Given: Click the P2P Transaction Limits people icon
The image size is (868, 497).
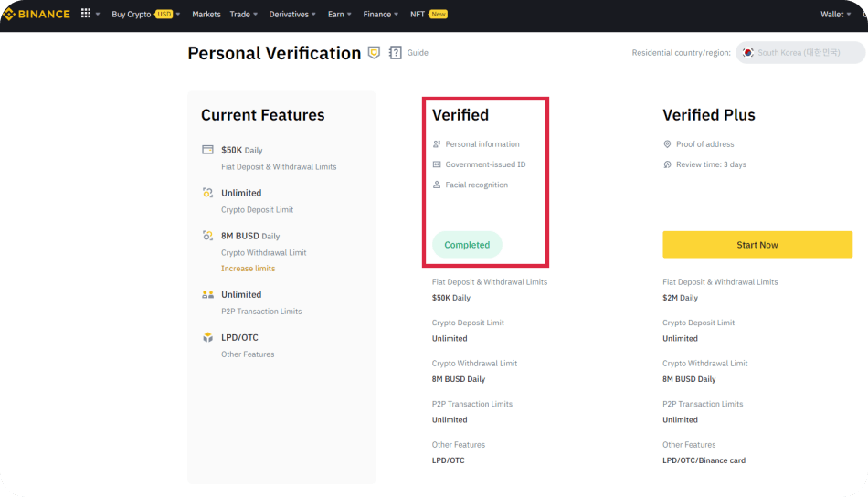Looking at the screenshot, I should [x=207, y=294].
